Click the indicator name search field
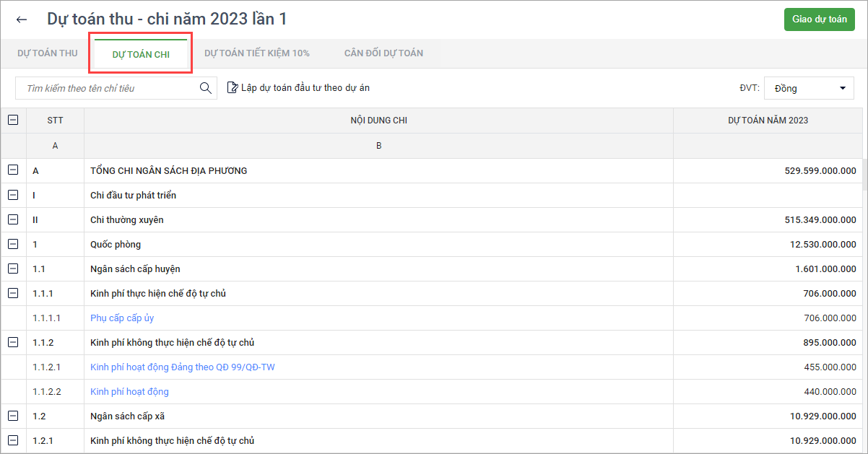The height and width of the screenshot is (454, 868). (108, 88)
